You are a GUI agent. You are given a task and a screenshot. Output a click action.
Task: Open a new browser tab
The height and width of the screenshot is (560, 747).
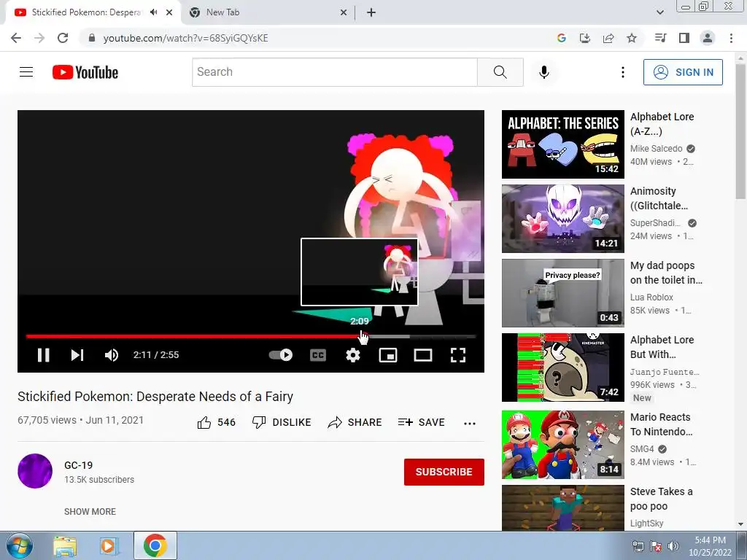pos(371,12)
